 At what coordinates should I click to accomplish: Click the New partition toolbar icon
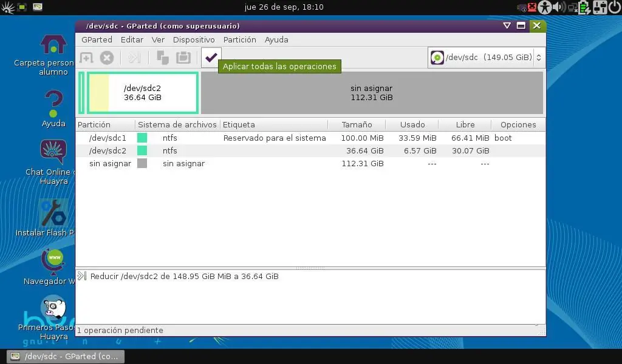86,58
